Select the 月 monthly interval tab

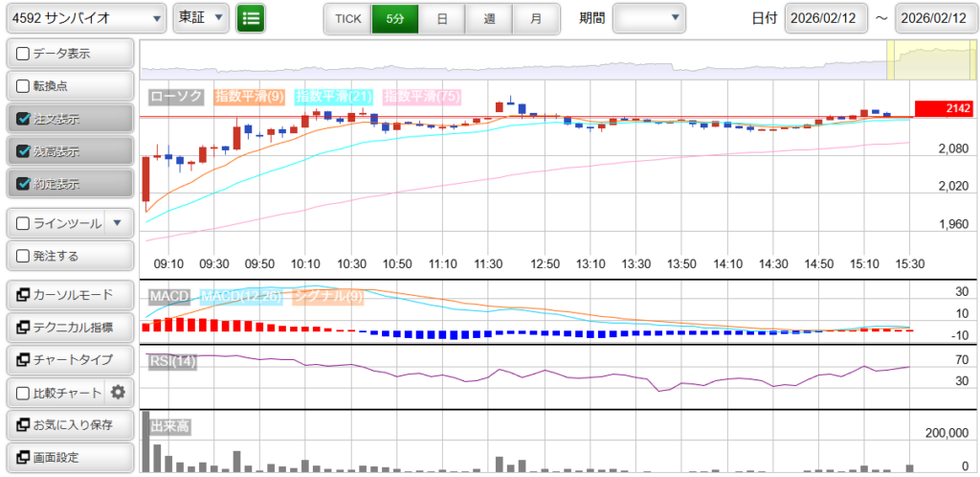(536, 18)
